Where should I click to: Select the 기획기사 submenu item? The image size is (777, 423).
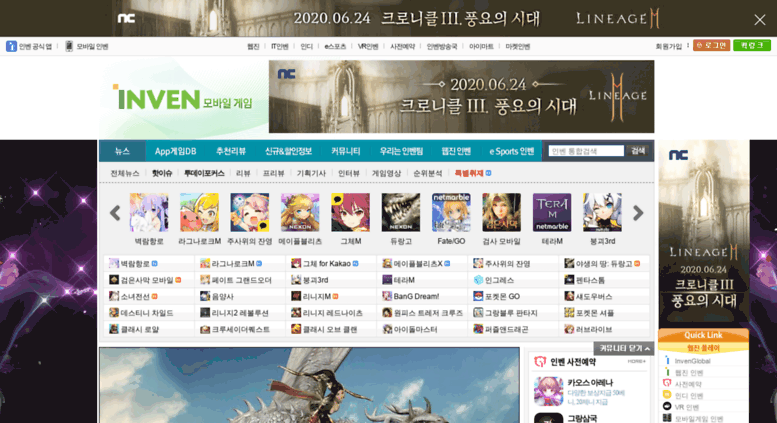311,173
